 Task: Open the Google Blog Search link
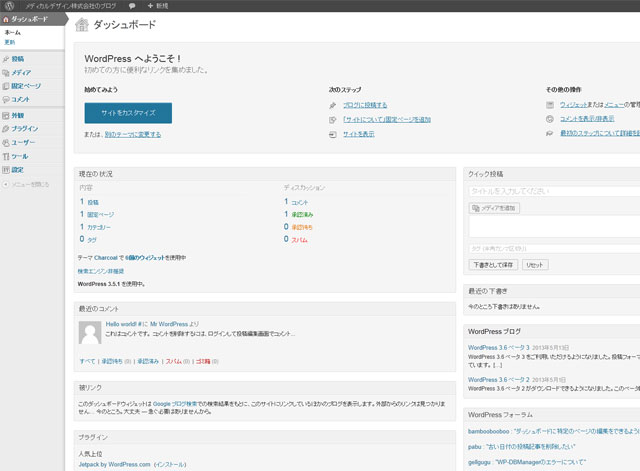coord(175,404)
